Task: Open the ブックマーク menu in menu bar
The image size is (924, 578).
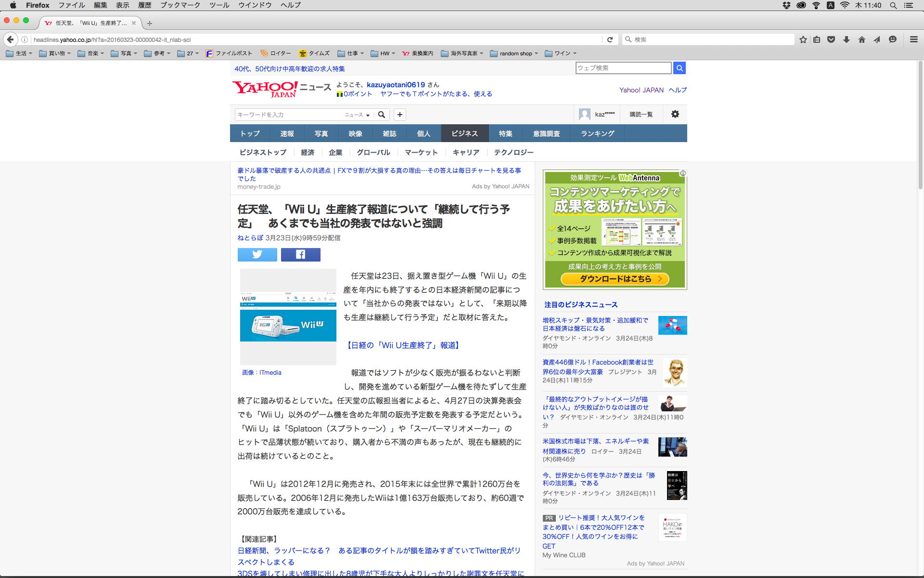Action: [x=180, y=5]
